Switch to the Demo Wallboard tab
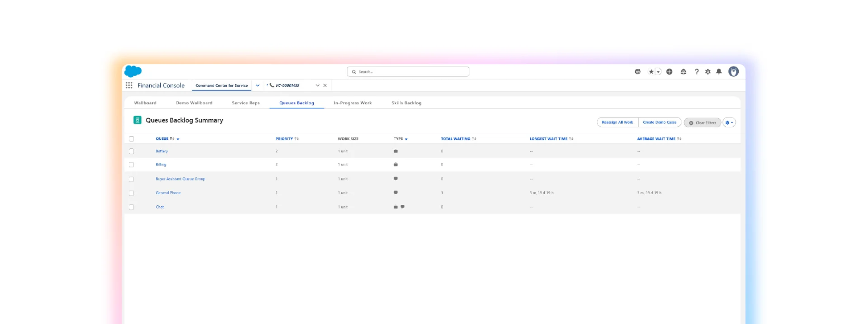The height and width of the screenshot is (324, 868). tap(194, 103)
